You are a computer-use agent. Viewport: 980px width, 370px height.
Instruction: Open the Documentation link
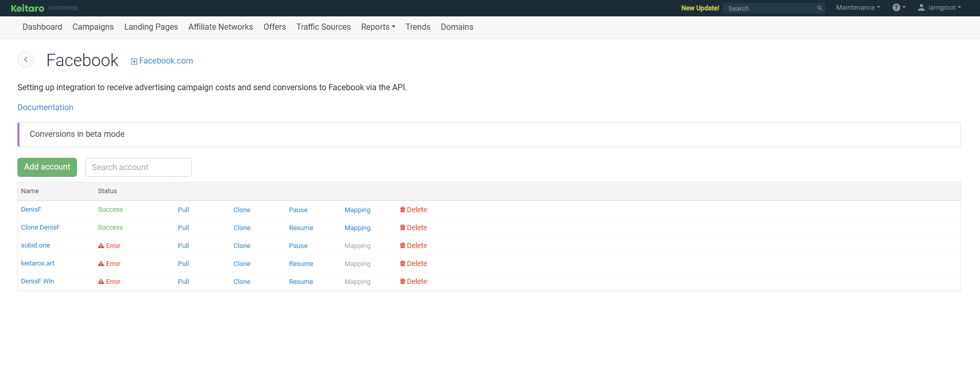coord(45,107)
